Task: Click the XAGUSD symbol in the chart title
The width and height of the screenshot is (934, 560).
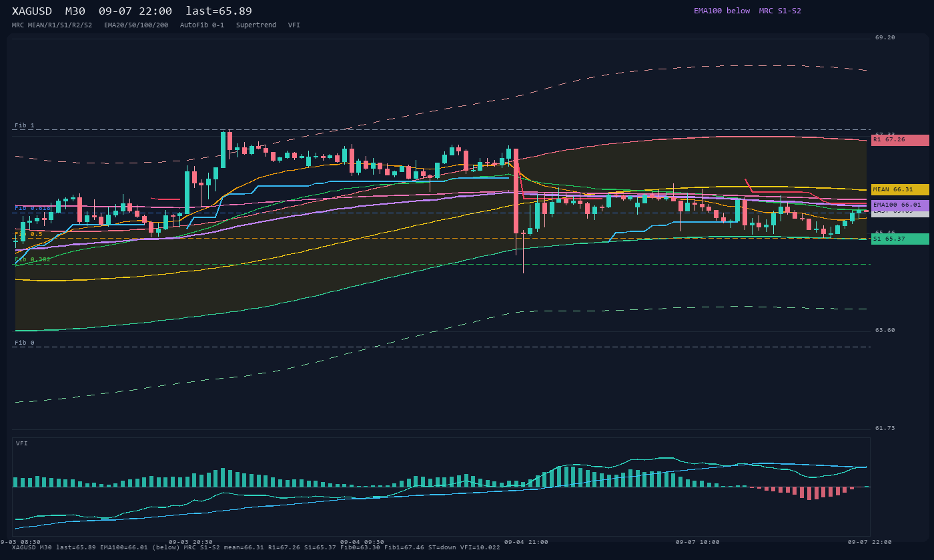Action: (x=33, y=11)
